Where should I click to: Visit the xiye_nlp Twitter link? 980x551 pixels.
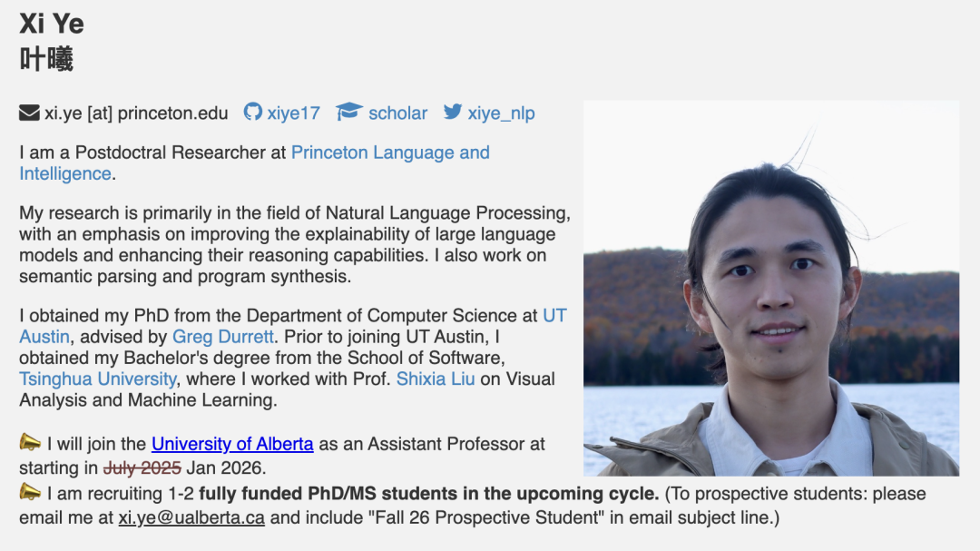[501, 113]
